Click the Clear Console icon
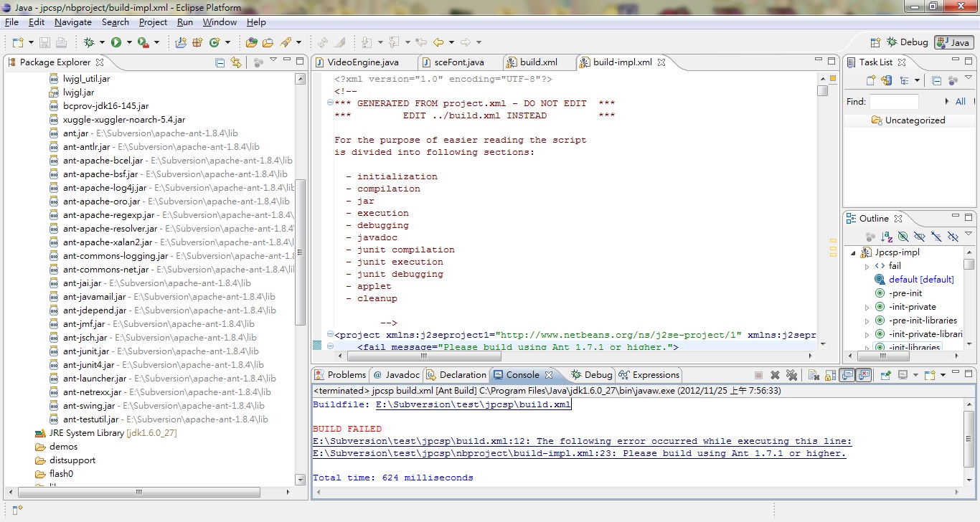The width and height of the screenshot is (980, 522). pyautogui.click(x=814, y=375)
